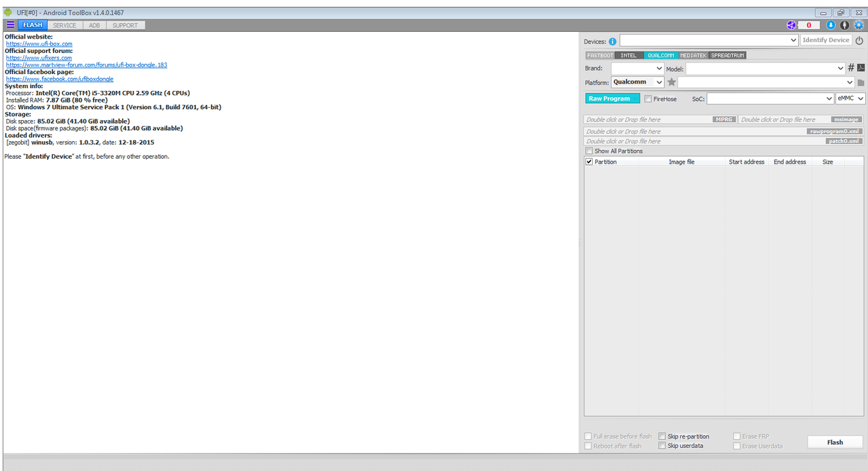The height and width of the screenshot is (471, 868).
Task: Open the PDF manual icon
Action: pos(861,68)
